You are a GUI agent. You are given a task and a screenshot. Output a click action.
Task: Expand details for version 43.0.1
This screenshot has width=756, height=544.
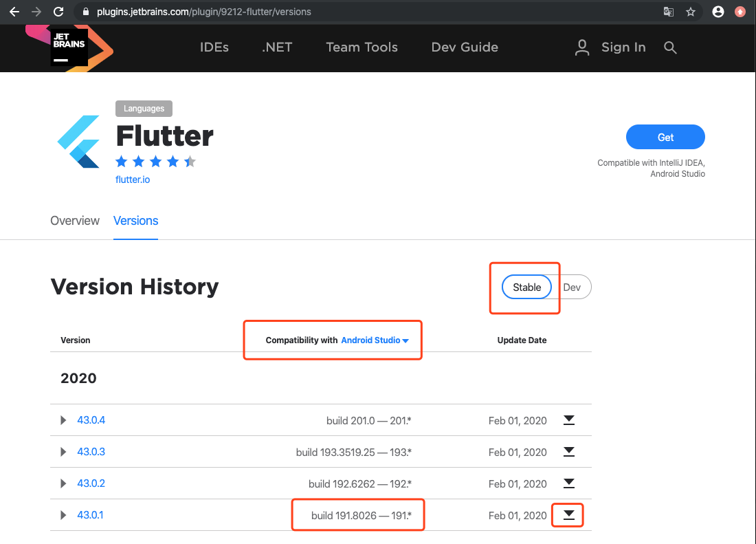63,515
